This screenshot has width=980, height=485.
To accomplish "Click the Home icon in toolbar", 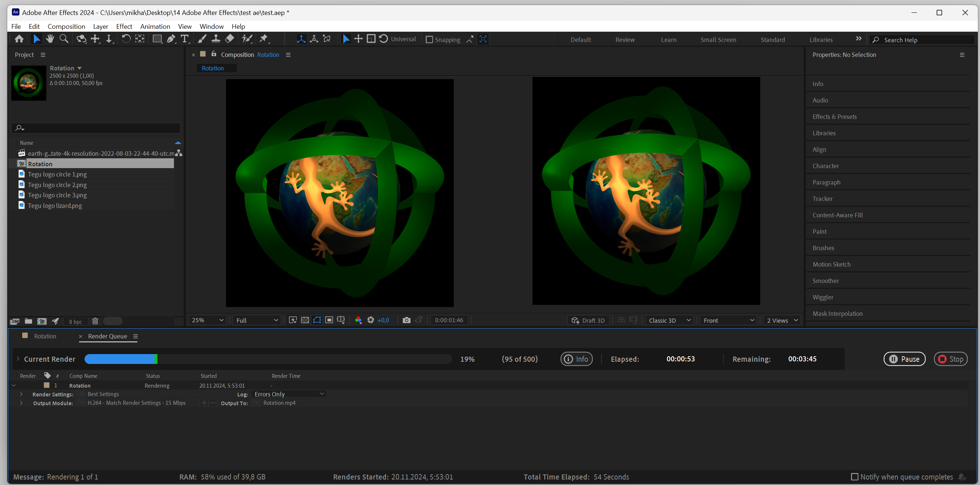I will (x=19, y=39).
